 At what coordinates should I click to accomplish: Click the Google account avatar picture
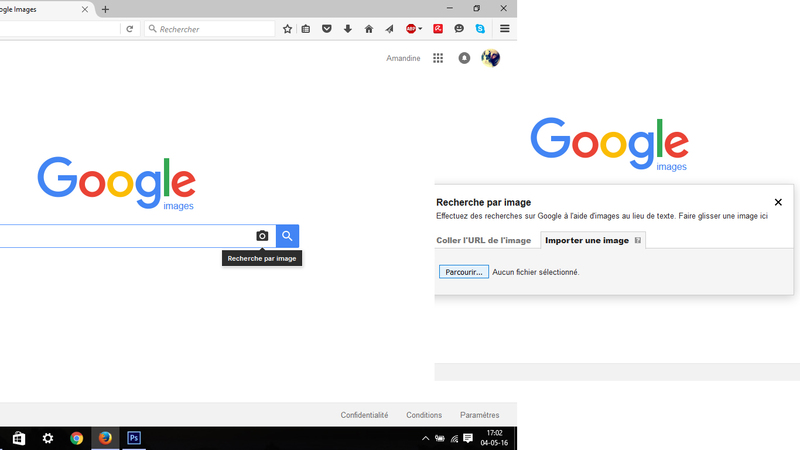click(x=490, y=58)
